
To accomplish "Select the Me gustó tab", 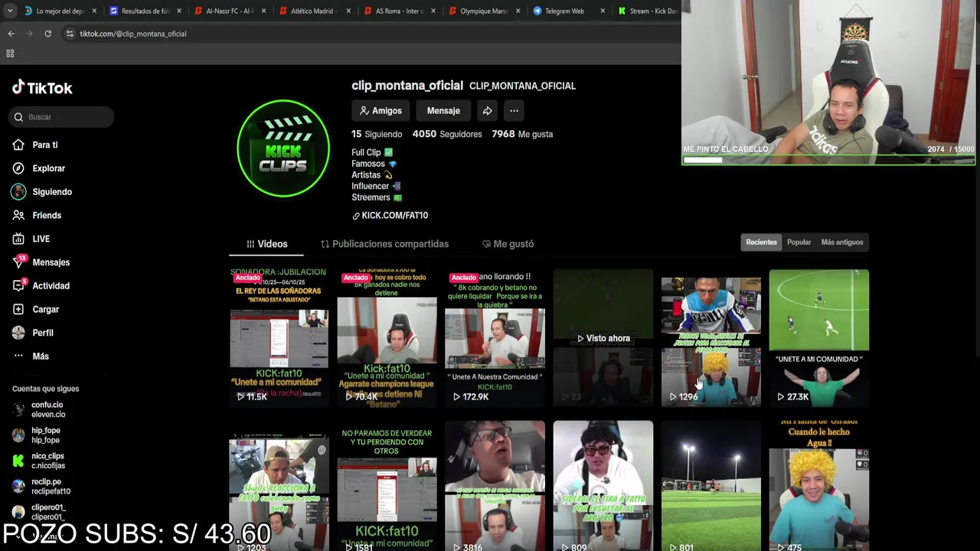I will coord(508,244).
